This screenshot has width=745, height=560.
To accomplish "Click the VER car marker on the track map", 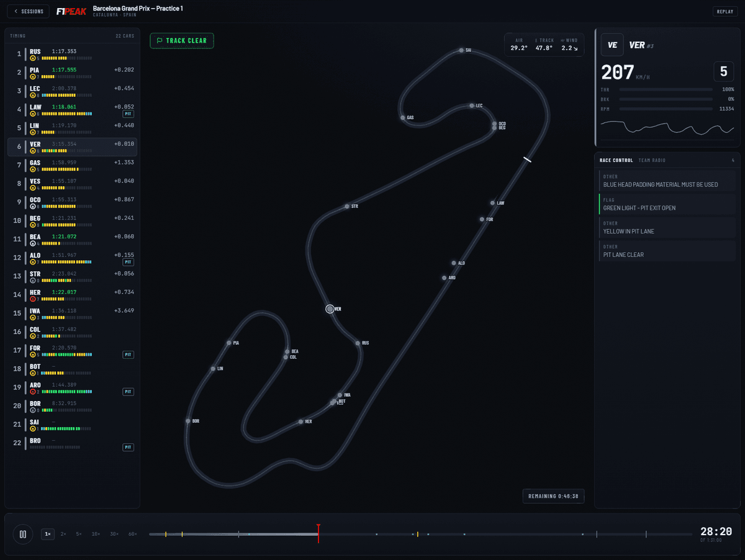I will 330,309.
